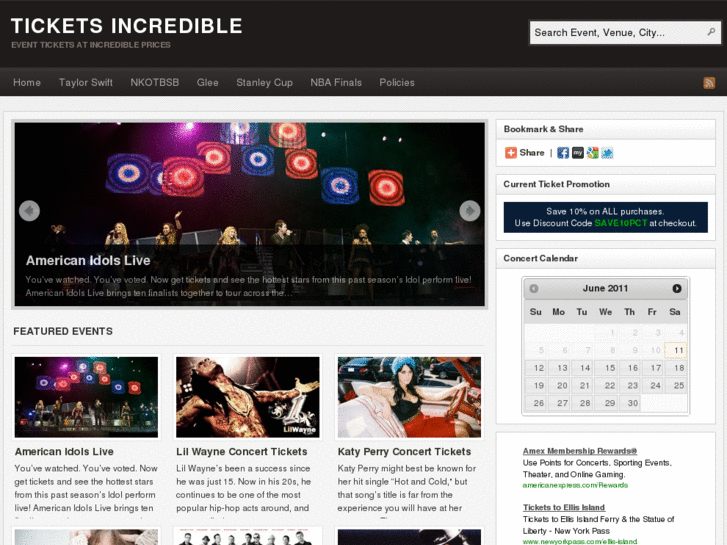Viewport: 727px width, 545px height.
Task: Click the June 2011 calendar title
Action: 605,289
